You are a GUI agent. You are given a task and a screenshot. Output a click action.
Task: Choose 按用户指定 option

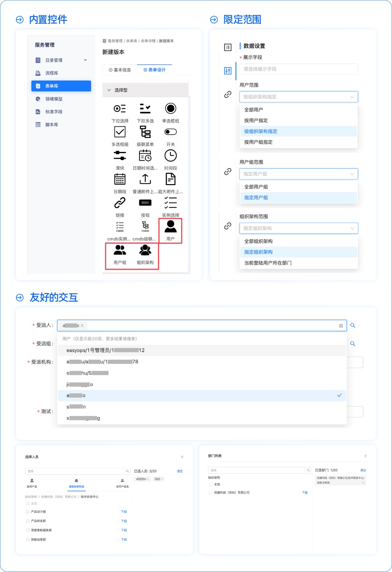pyautogui.click(x=298, y=120)
